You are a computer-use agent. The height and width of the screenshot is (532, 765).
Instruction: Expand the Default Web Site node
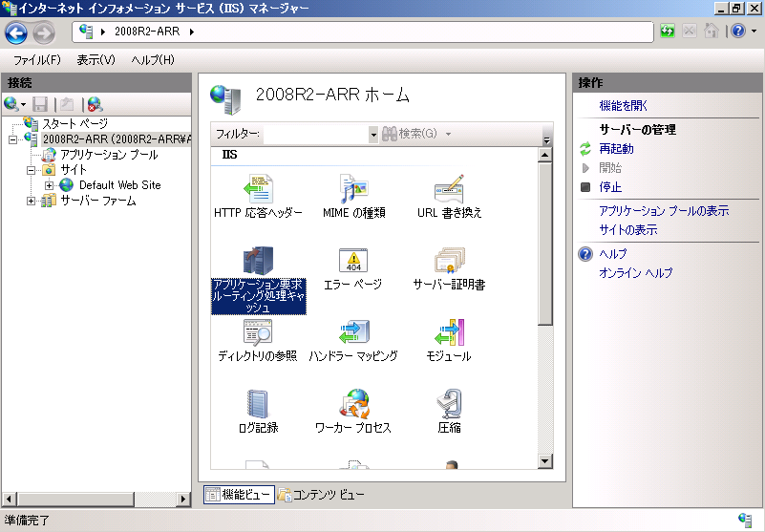coord(49,185)
